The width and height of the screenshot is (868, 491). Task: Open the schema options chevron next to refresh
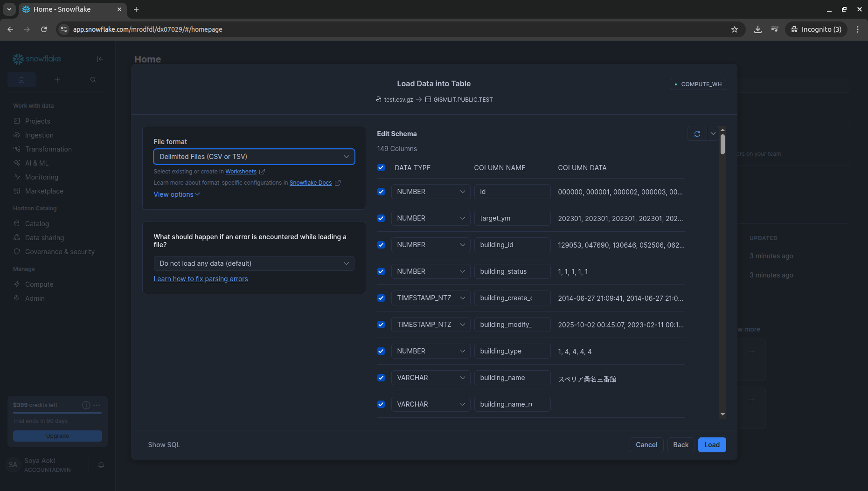point(713,134)
